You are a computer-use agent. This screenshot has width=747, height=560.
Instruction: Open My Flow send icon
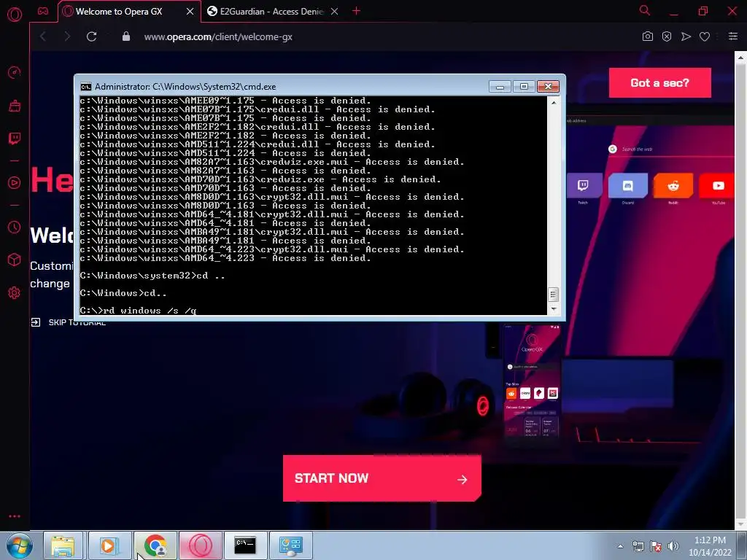point(686,36)
